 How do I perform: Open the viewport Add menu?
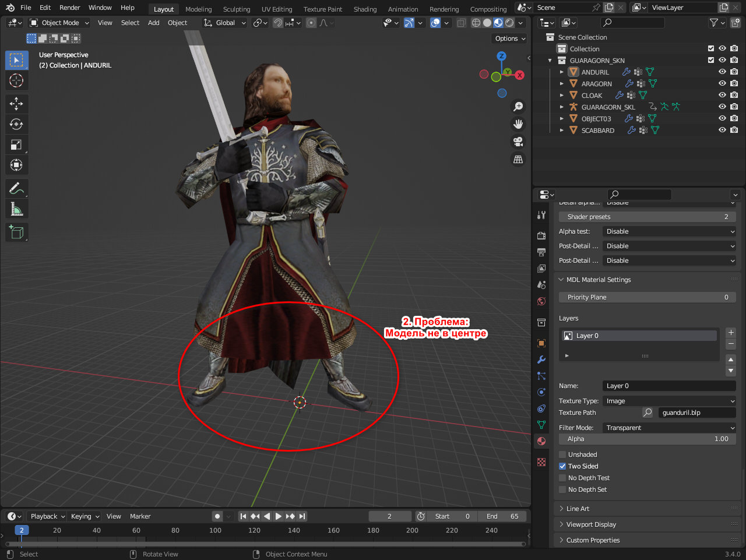click(153, 23)
